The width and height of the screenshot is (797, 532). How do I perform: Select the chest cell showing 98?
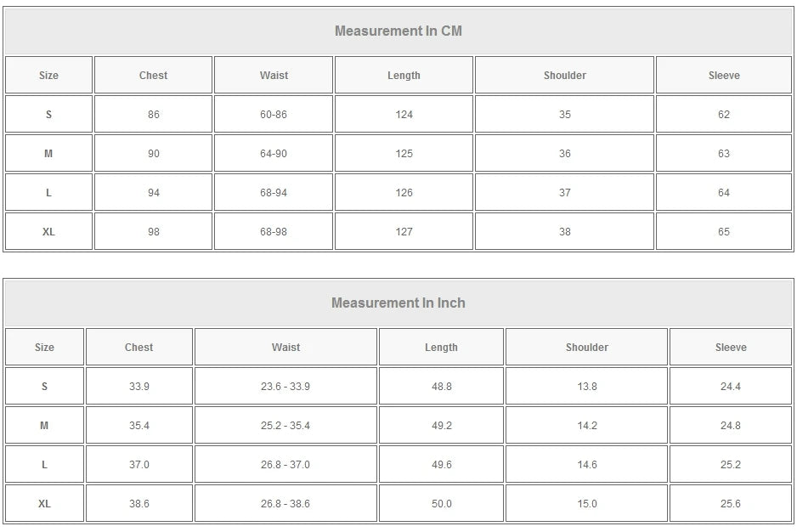pos(153,232)
